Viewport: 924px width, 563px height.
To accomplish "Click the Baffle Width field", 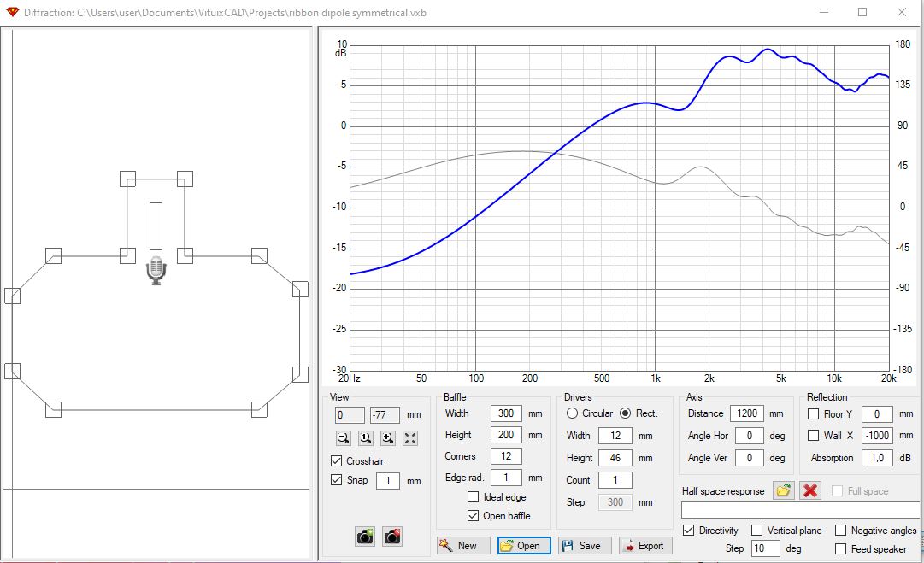I will [x=506, y=413].
